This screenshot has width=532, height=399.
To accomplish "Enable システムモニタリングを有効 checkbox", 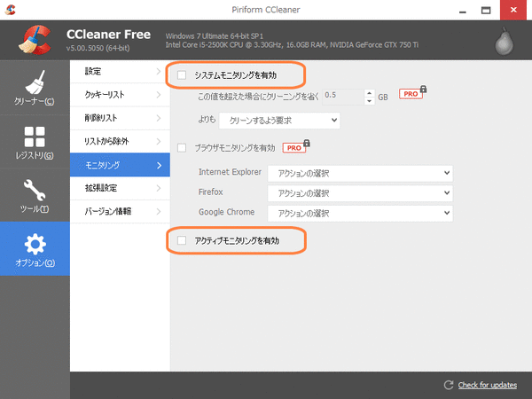I will (182, 75).
